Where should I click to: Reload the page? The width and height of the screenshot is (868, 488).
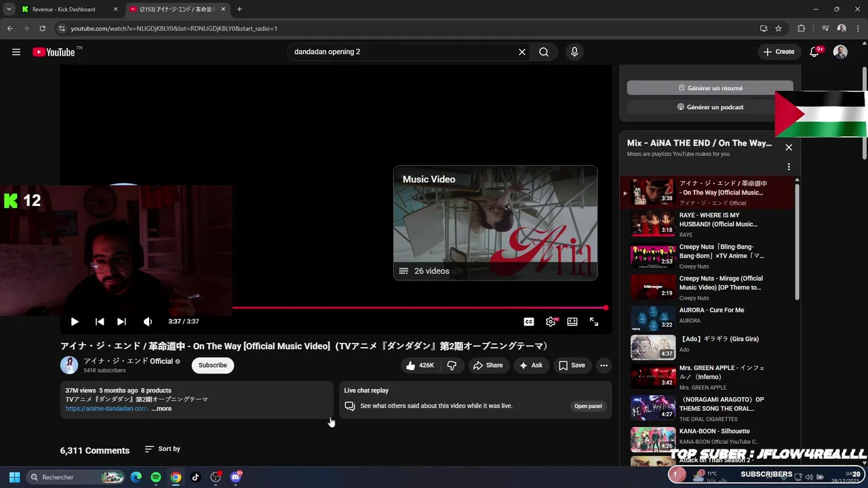coord(42,28)
